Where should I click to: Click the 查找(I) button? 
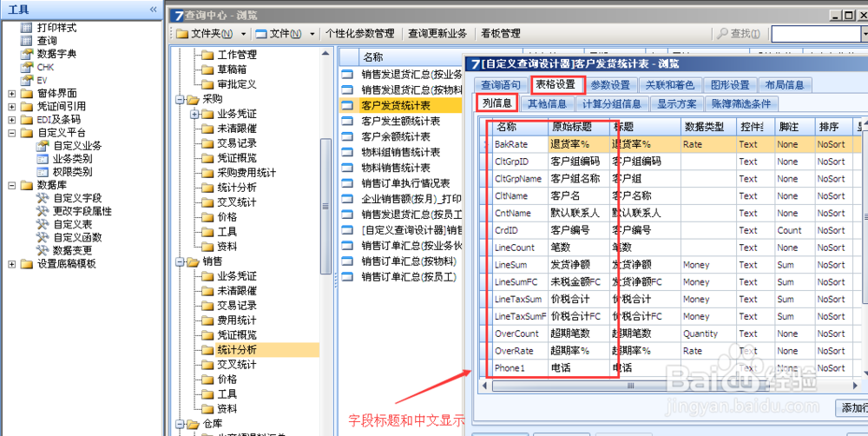[x=739, y=34]
